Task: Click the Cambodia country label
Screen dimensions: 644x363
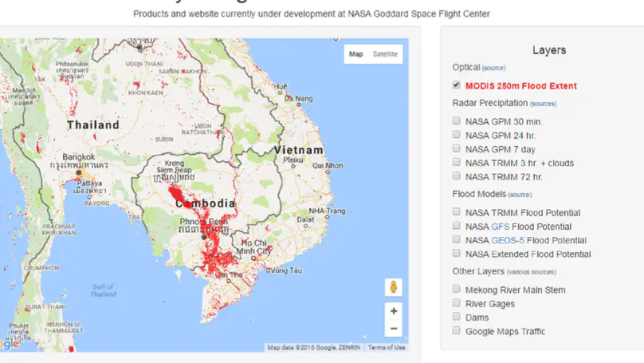Action: click(206, 203)
